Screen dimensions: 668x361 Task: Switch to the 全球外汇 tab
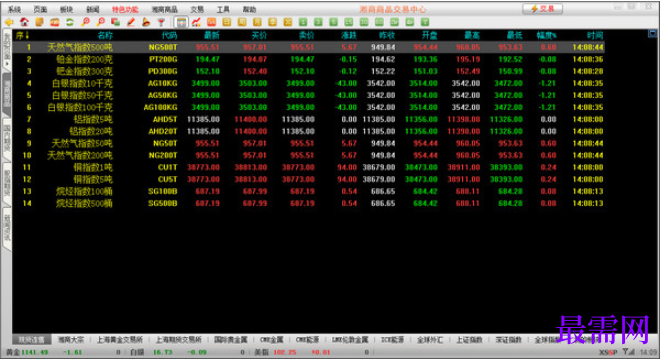coord(430,340)
